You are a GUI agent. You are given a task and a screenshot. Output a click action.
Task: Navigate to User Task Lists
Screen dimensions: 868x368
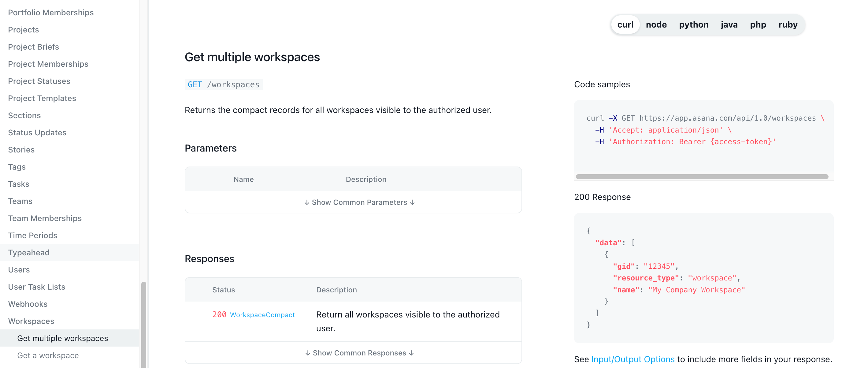tap(36, 287)
